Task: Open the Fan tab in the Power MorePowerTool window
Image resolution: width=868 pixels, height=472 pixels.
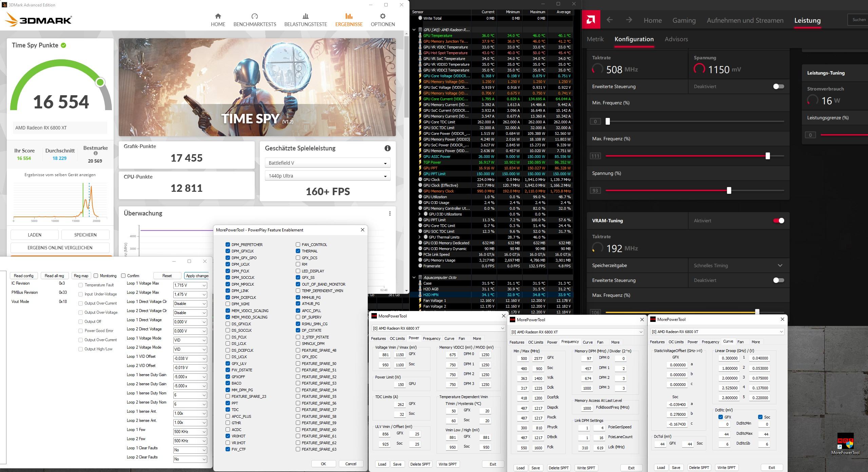Action: pos(461,338)
